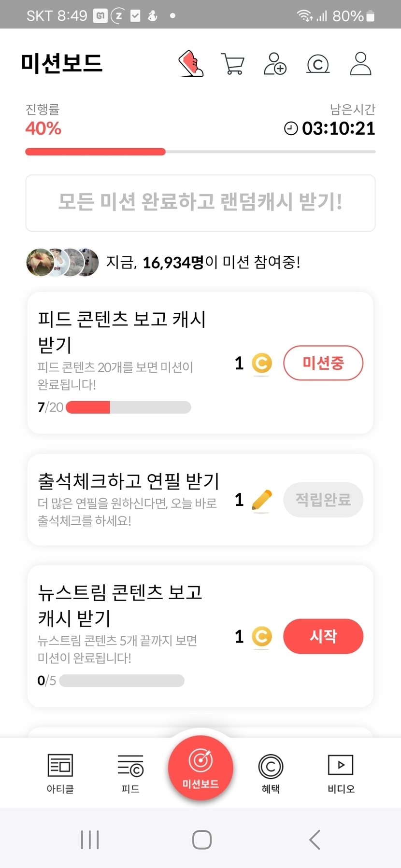Open the 혜택 tab
This screenshot has width=401, height=868.
click(271, 773)
